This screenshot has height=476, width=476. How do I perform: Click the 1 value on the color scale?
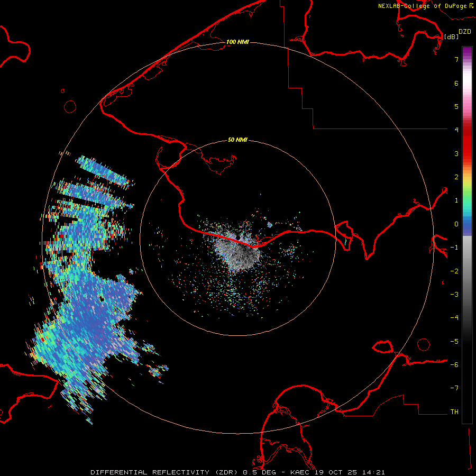[456, 200]
